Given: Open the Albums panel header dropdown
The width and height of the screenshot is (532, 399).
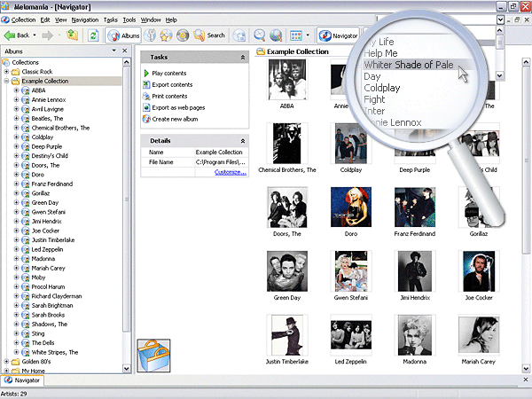Looking at the screenshot, I should [114, 51].
